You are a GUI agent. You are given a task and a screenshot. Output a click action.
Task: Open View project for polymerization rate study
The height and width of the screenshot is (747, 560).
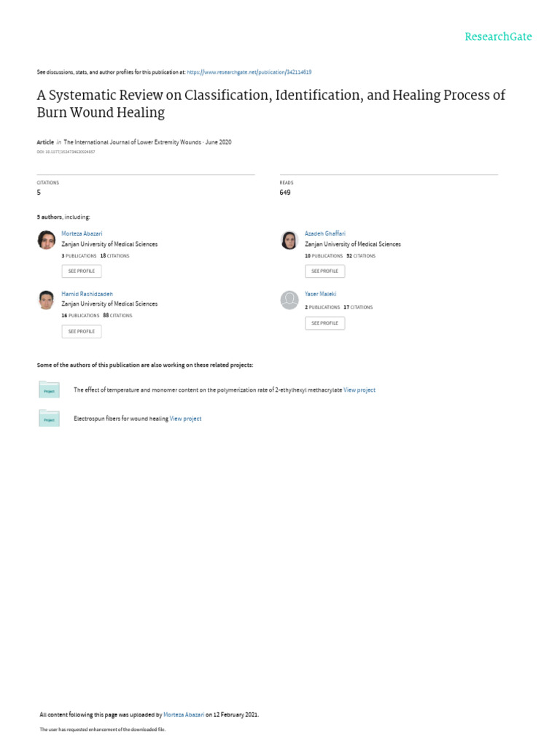[x=359, y=390]
